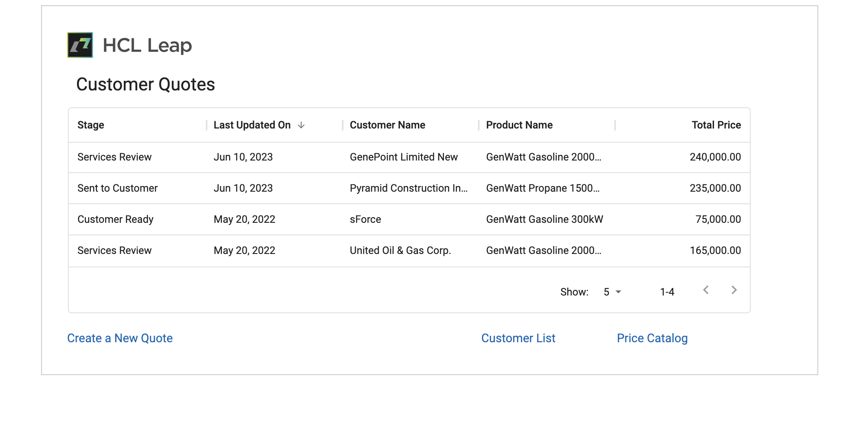Sort table by Stage column
The height and width of the screenshot is (424, 868).
click(x=91, y=125)
